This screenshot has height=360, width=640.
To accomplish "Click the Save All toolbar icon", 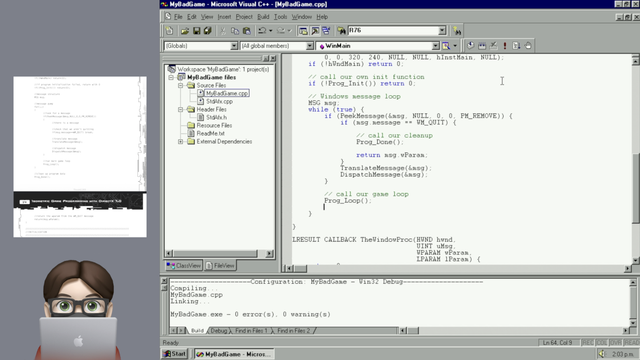I will (x=207, y=31).
